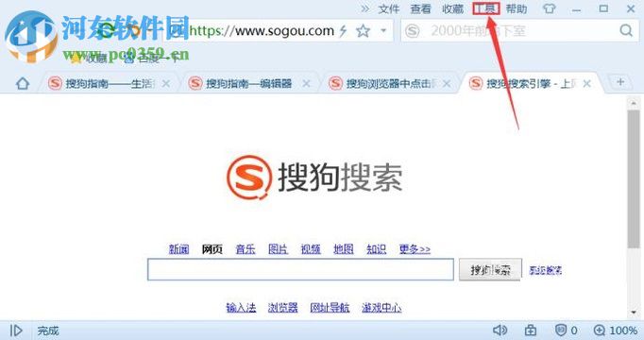
Task: Click the main search text box
Action: pos(300,269)
